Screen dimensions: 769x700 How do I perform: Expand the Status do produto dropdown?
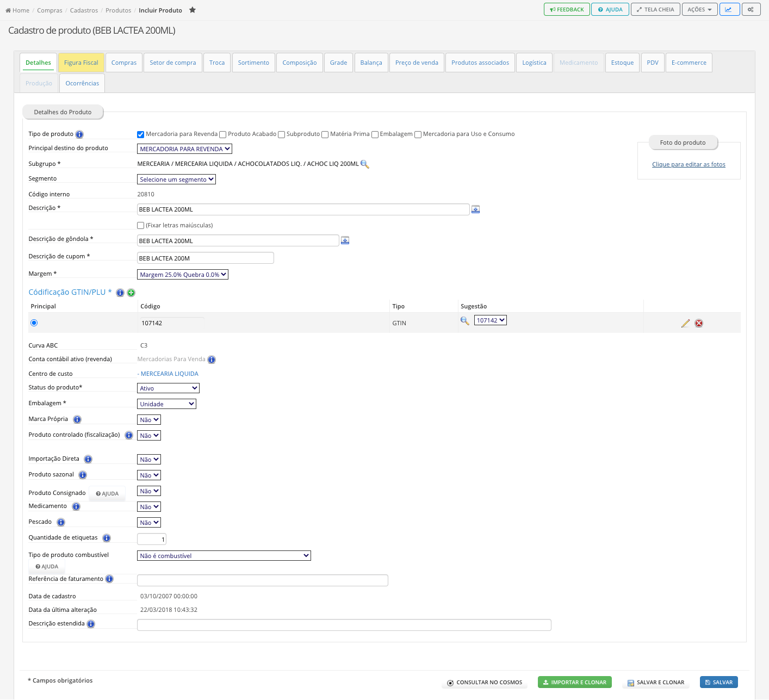click(x=169, y=388)
